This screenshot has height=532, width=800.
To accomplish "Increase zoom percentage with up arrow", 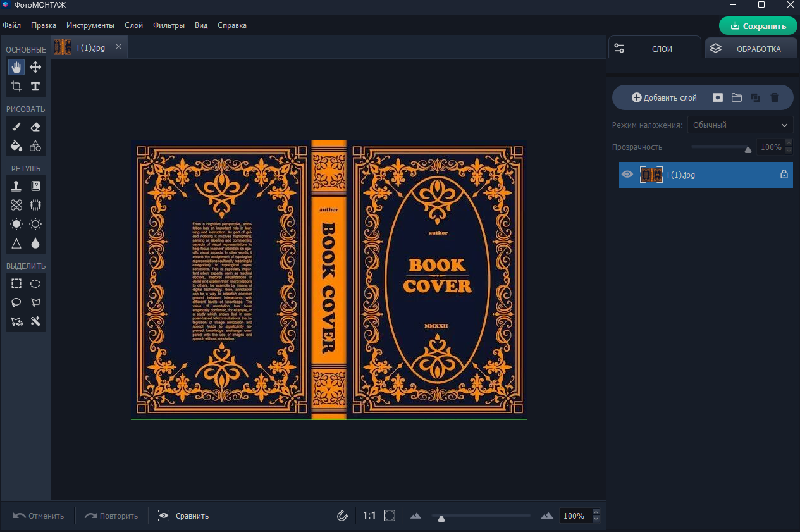I will pos(596,512).
